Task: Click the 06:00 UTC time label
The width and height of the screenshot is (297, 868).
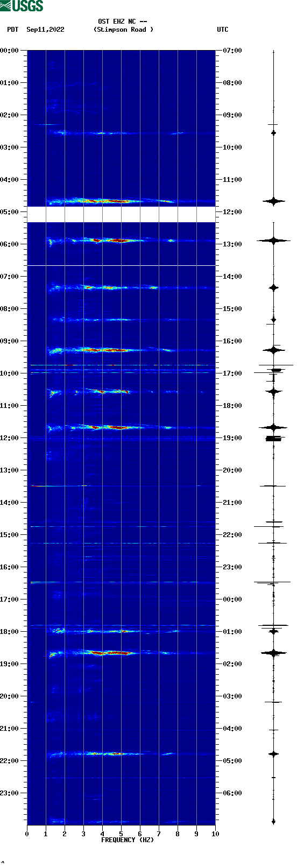Action: click(232, 793)
